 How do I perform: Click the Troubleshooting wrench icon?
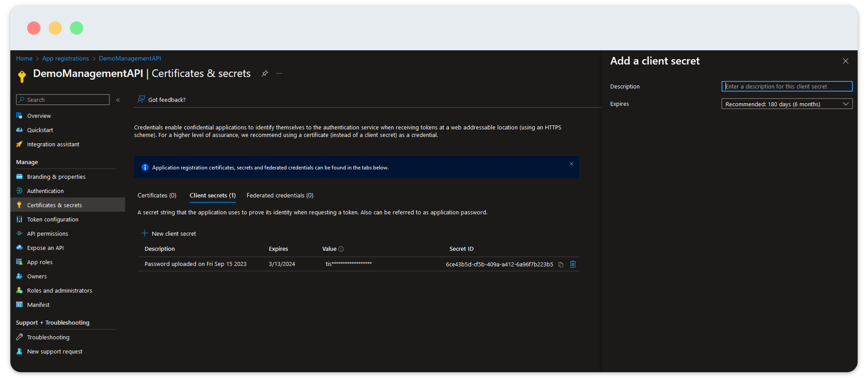click(x=19, y=337)
